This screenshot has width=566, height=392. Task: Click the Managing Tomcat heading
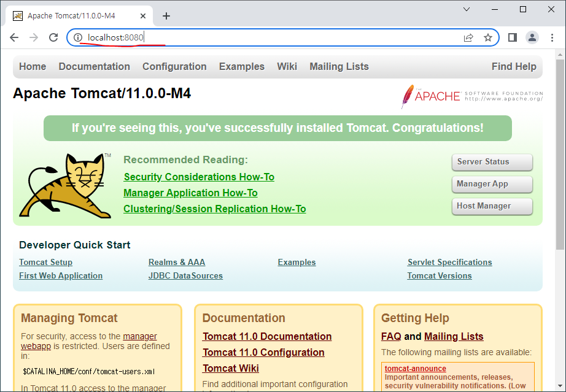69,318
